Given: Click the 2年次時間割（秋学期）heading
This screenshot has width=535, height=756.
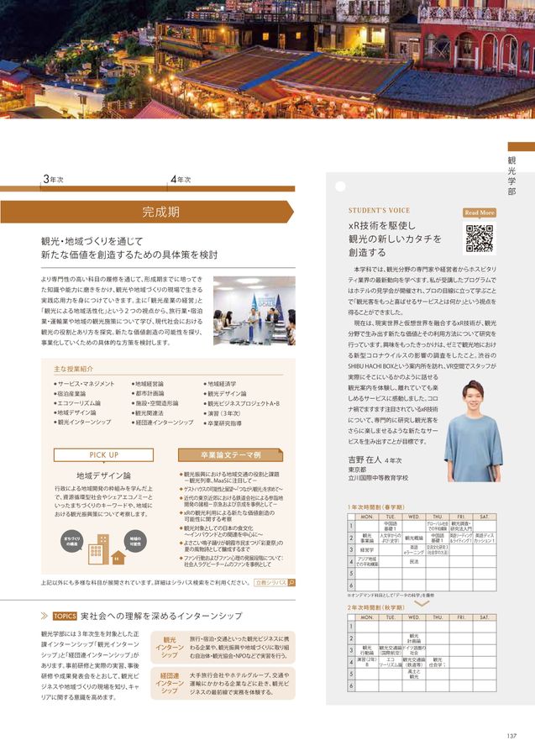Looking at the screenshot, I should [376, 607].
